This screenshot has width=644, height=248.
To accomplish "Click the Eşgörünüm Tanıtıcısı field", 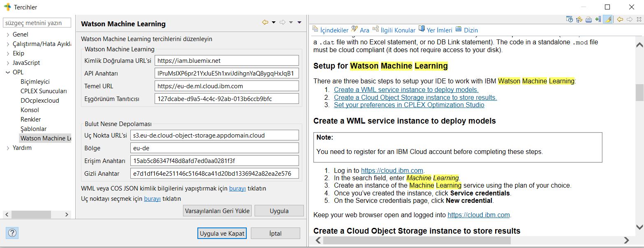I will tap(227, 99).
